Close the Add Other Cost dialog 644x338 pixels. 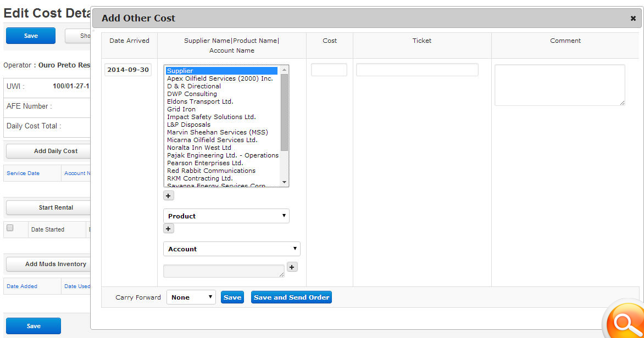point(633,19)
